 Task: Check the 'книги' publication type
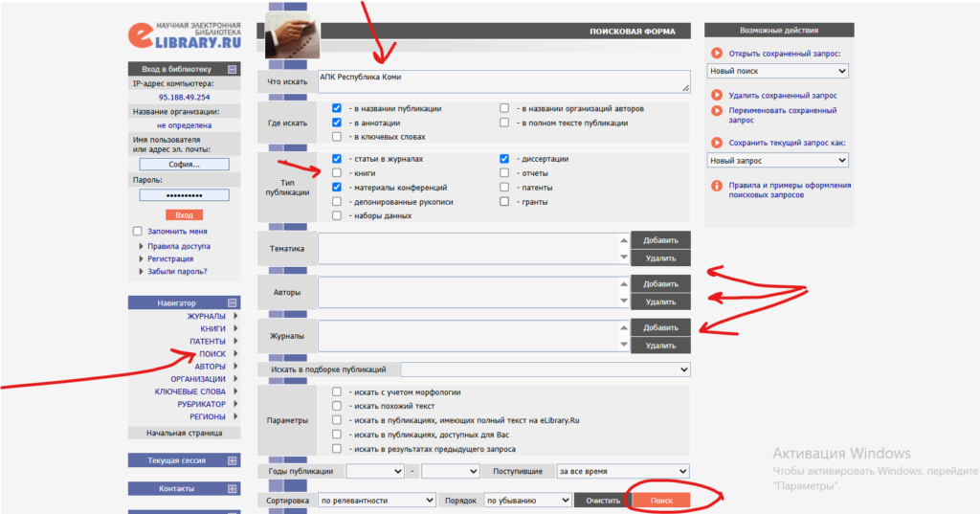pyautogui.click(x=337, y=172)
